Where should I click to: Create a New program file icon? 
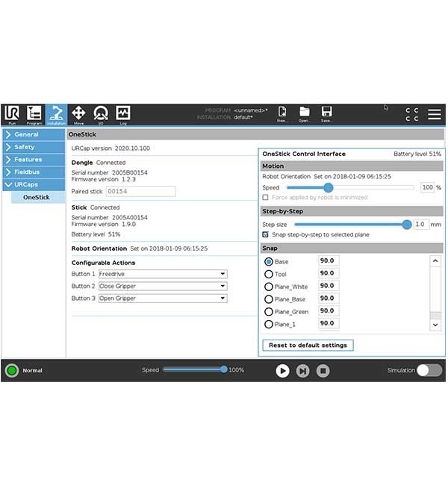282,114
